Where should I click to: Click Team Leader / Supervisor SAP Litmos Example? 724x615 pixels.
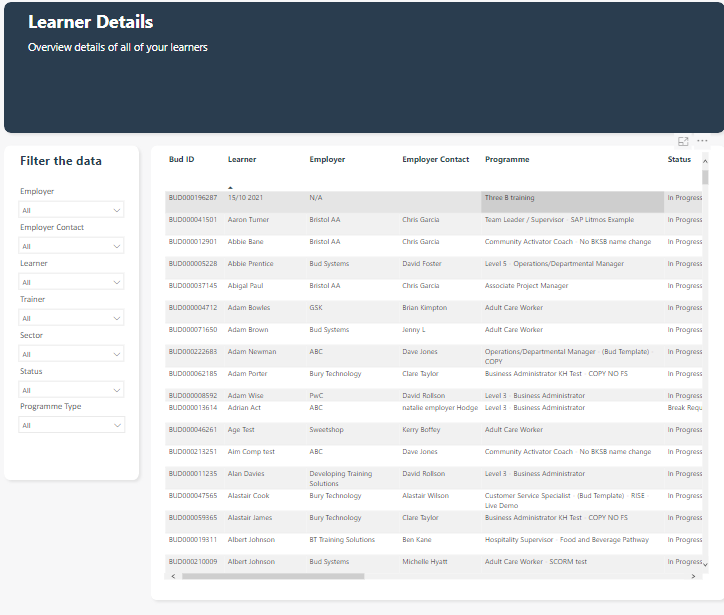[559, 220]
